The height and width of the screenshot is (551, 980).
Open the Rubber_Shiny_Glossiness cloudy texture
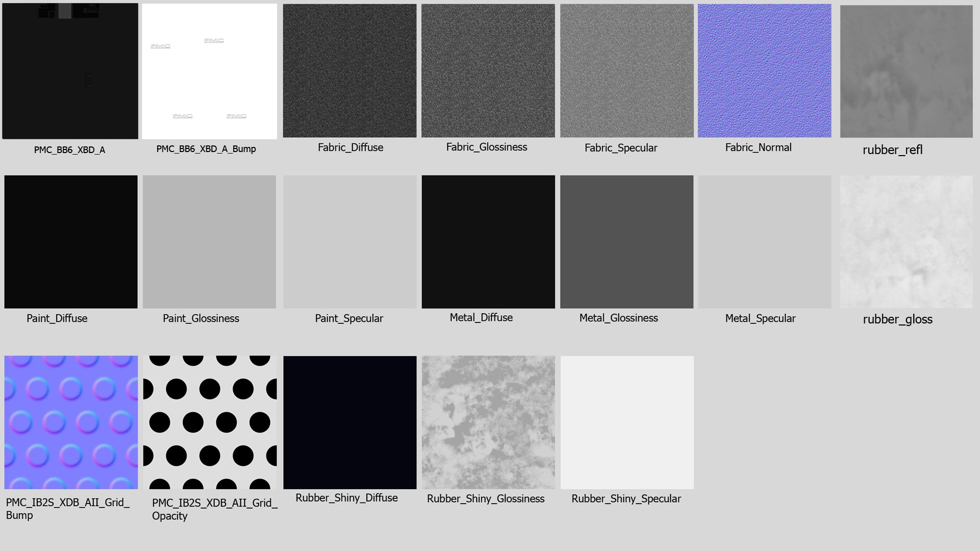click(x=488, y=422)
